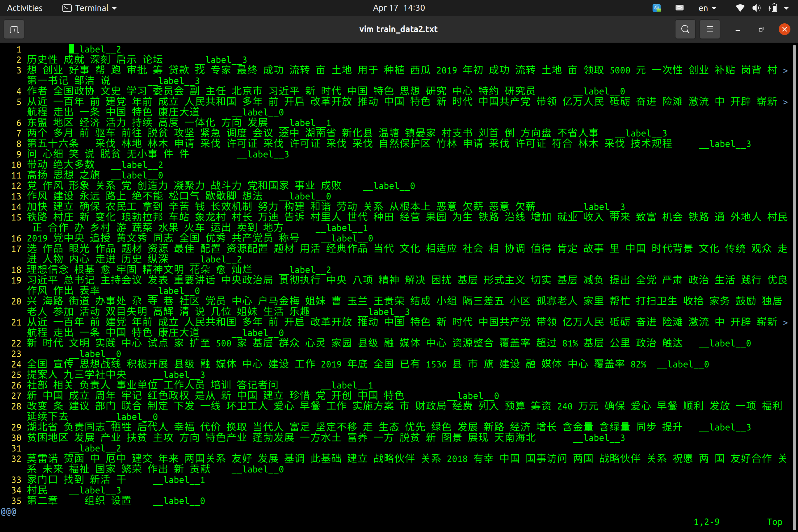Click '全国政协' on line 4

(74, 91)
